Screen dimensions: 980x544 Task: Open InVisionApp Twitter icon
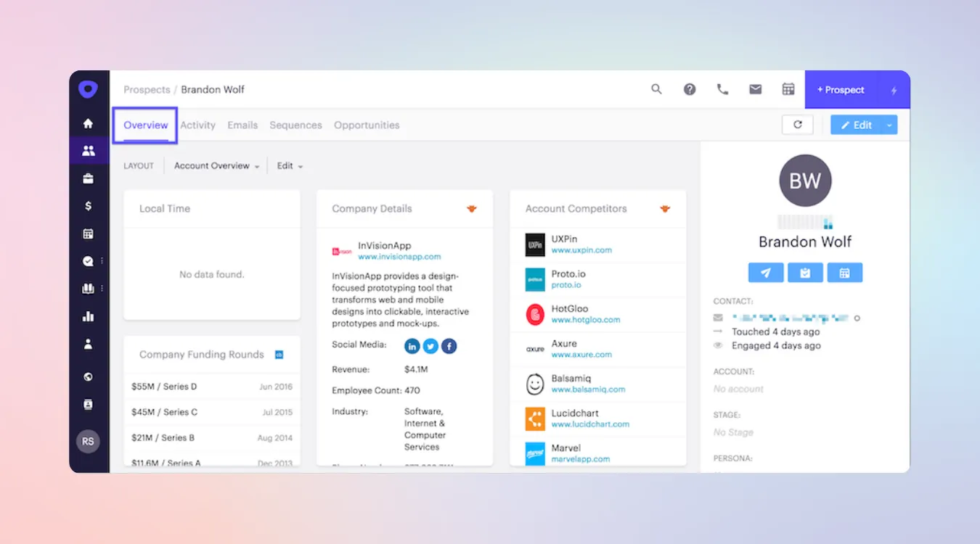(x=431, y=346)
